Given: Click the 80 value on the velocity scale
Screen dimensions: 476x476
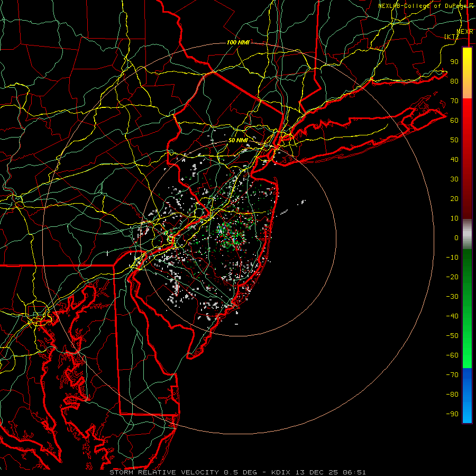Looking at the screenshot, I should click(x=454, y=81).
